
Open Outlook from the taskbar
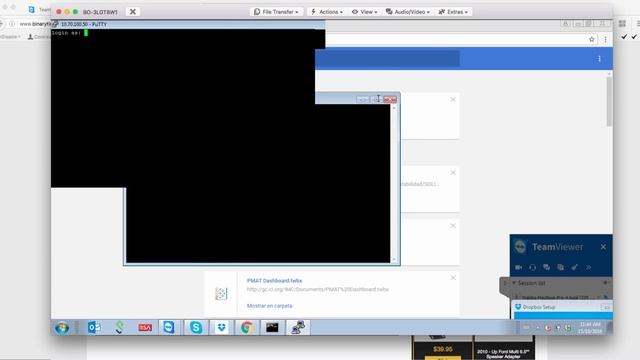(94, 327)
